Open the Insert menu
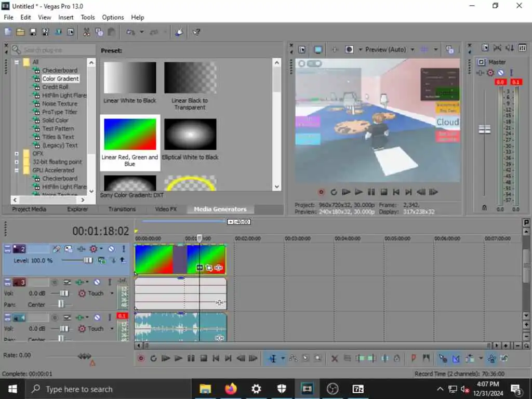Screen dimensions: 532x399 [x=66, y=17]
